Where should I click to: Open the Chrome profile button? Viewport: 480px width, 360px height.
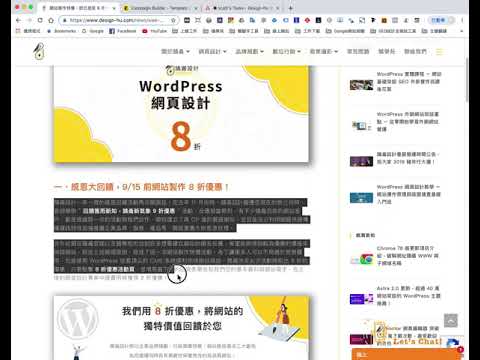coord(441,20)
